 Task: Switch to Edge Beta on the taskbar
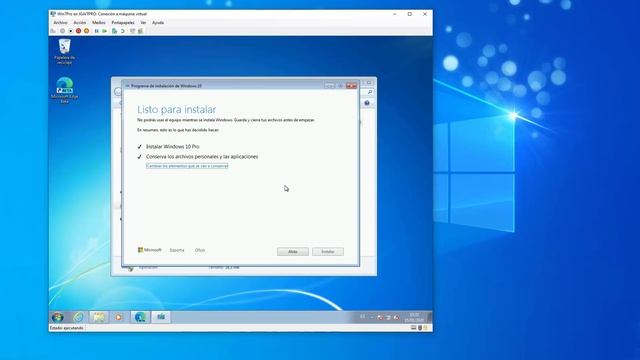click(140, 317)
